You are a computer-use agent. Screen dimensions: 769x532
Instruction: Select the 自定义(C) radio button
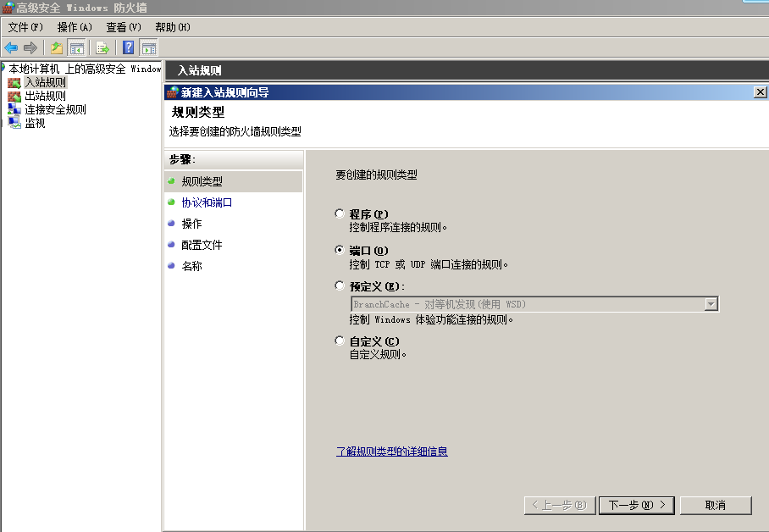(340, 341)
